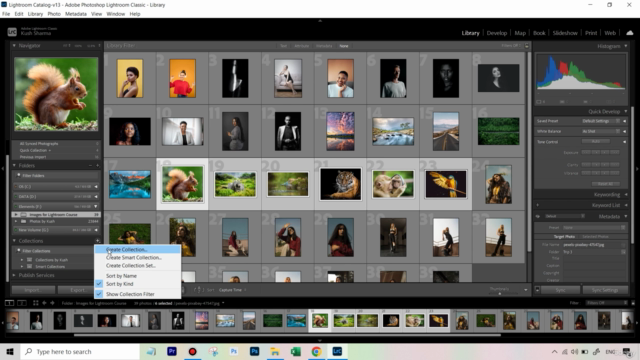Click the Filter Collections search icon
Image resolution: width=640 pixels, height=360 pixels.
coord(18,251)
